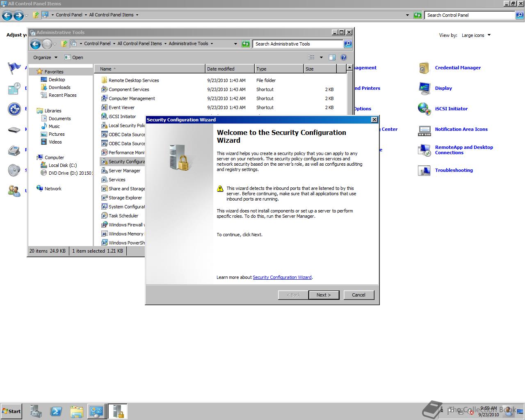
Task: Refresh the Administrative Tools window
Action: pyautogui.click(x=246, y=44)
